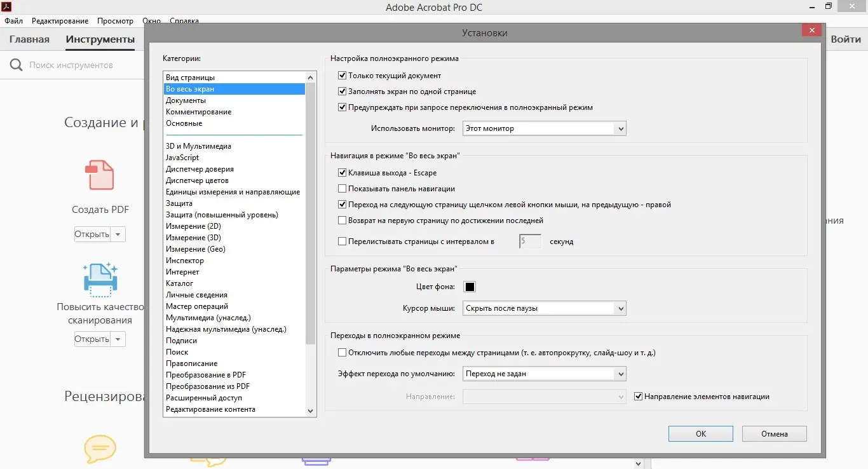Select the Повысить качество сканирования scanner icon

pos(100,279)
